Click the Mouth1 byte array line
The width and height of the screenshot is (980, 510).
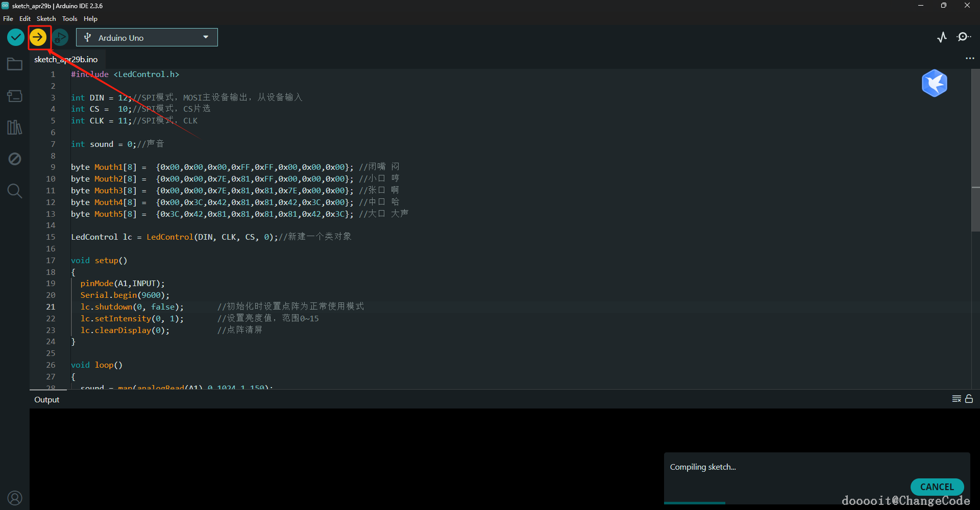click(235, 167)
